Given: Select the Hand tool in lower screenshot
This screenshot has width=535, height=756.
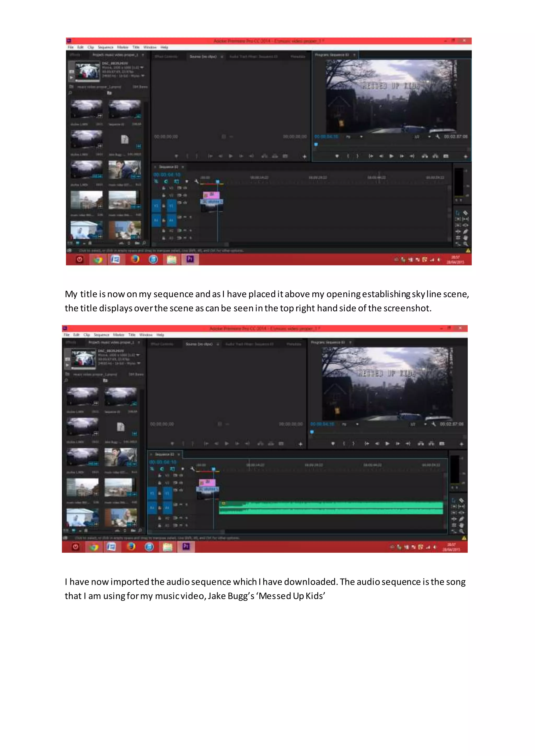Looking at the screenshot, I should tap(462, 525).
